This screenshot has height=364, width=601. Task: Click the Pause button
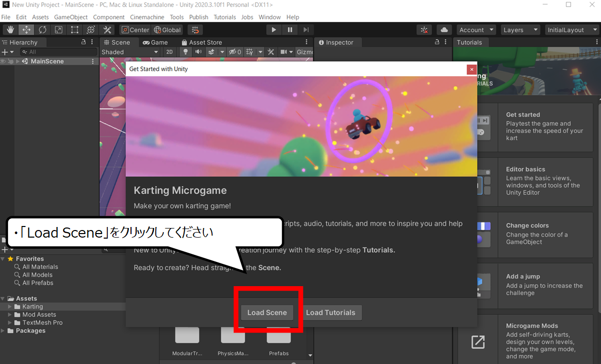tap(290, 30)
